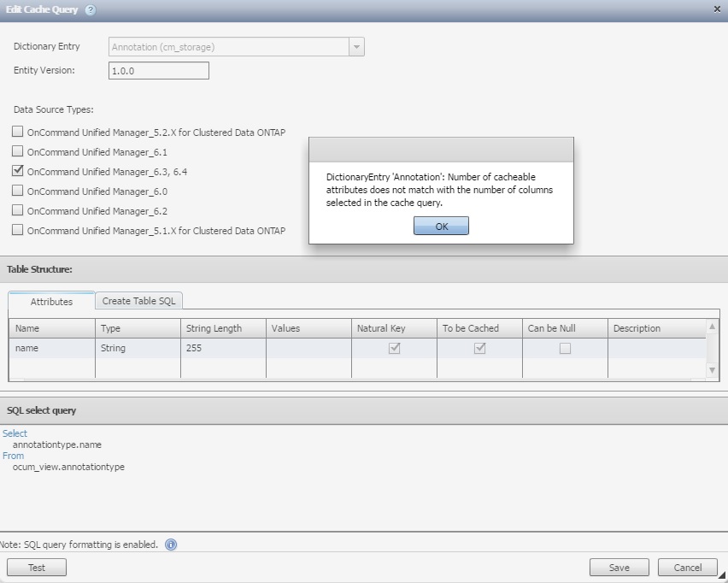Viewport: 728px width, 583px height.
Task: Click the 'Select' keyword in SQL query
Action: [15, 433]
